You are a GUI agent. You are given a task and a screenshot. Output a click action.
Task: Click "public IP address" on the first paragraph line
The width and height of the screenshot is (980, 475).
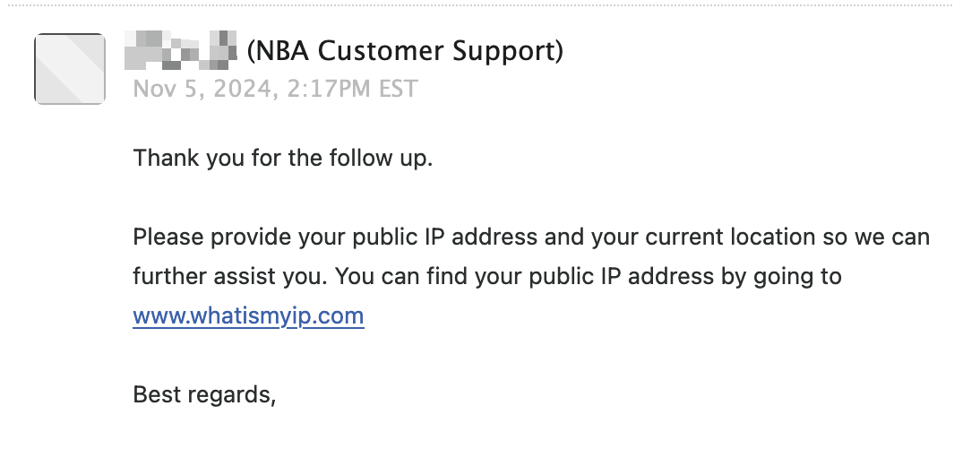pos(444,237)
